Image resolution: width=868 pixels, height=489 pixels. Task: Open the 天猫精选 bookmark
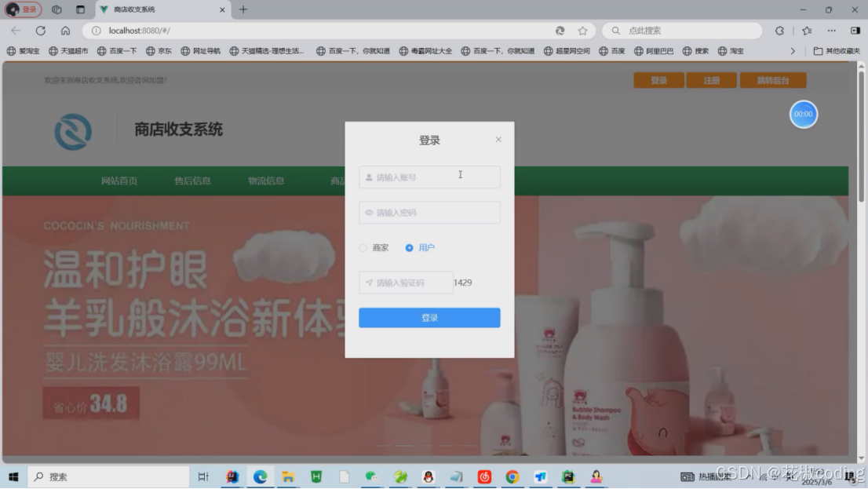click(267, 51)
